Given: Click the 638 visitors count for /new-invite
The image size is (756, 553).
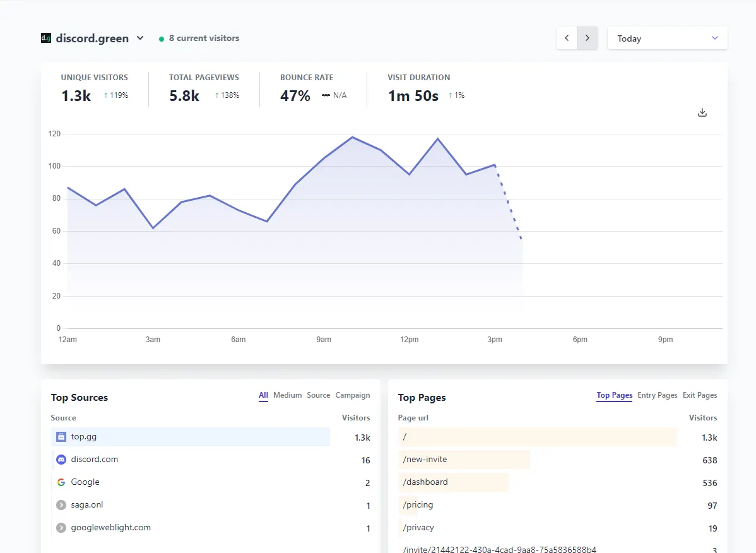Looking at the screenshot, I should (710, 460).
